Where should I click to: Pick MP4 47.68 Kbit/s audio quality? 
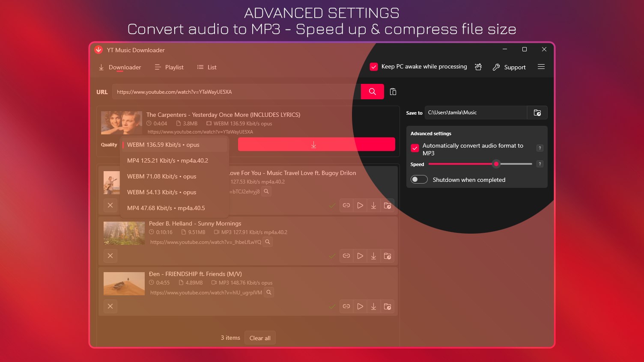[x=165, y=208]
